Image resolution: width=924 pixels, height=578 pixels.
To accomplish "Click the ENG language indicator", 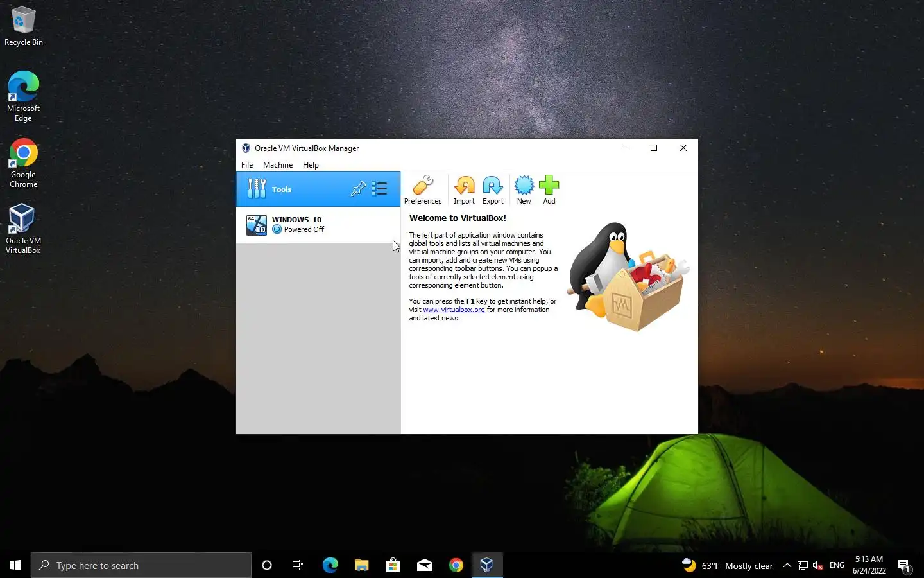I will pyautogui.click(x=837, y=565).
